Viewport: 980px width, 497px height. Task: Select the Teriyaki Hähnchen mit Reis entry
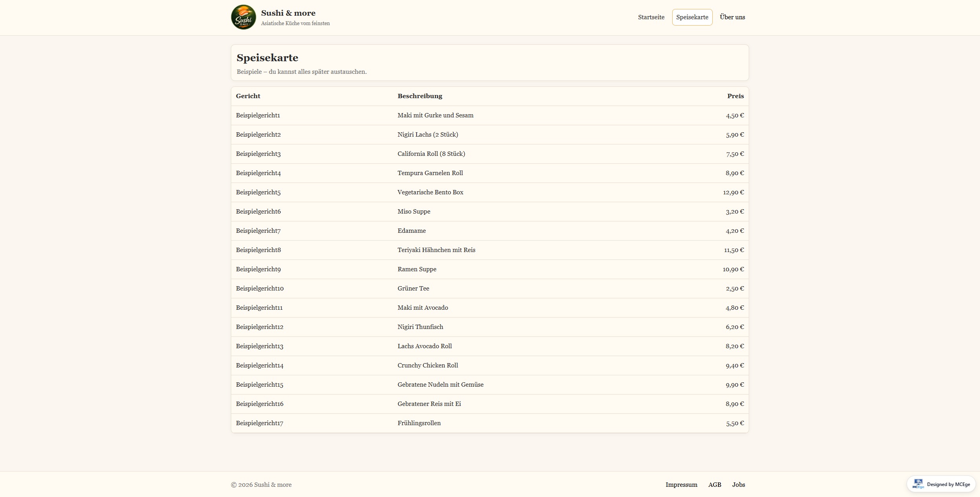[436, 250]
